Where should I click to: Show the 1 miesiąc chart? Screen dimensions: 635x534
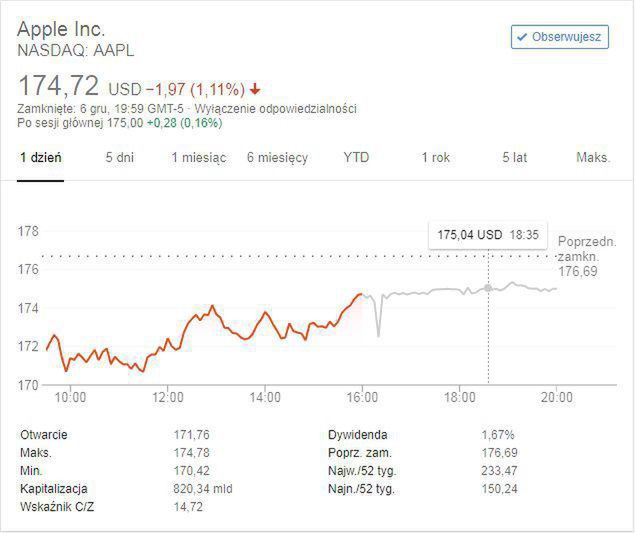coord(198,158)
